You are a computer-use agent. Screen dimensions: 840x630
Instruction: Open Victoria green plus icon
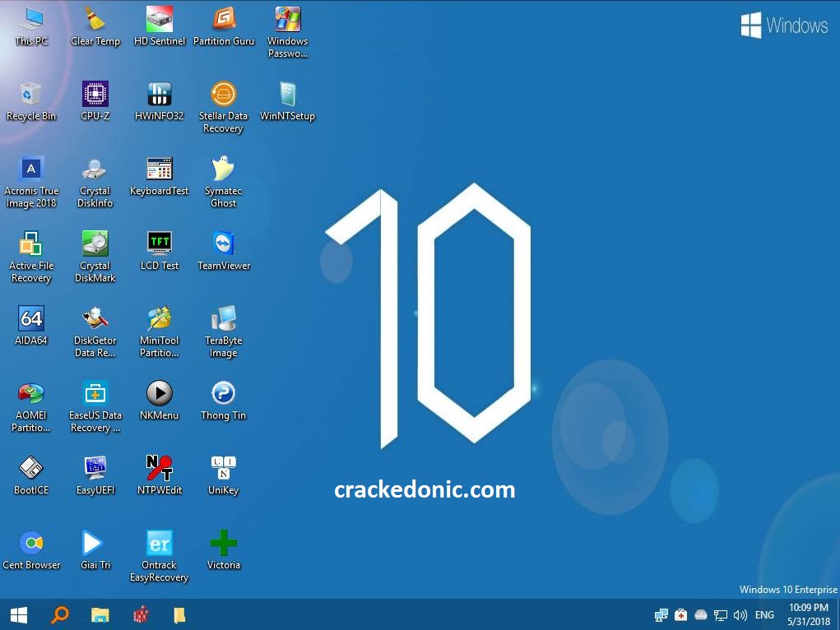click(224, 551)
